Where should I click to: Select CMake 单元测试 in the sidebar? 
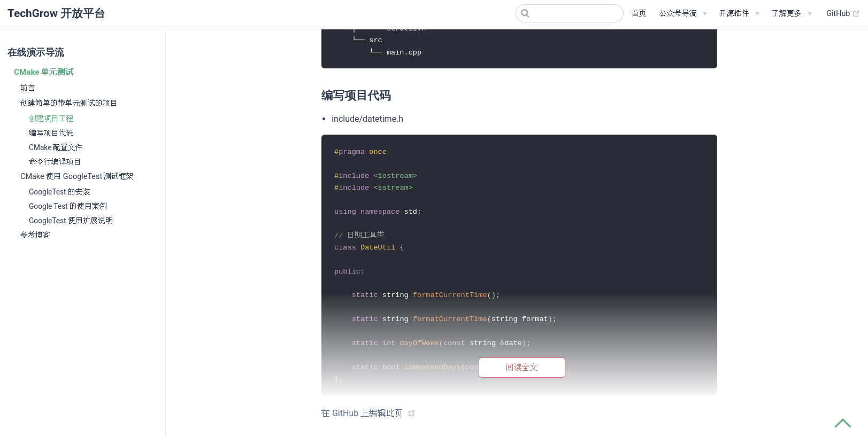click(44, 72)
